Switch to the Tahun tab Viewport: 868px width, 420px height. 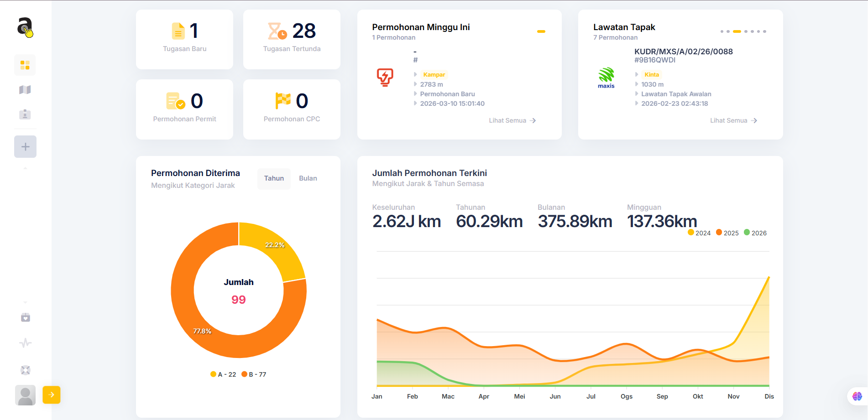(274, 178)
